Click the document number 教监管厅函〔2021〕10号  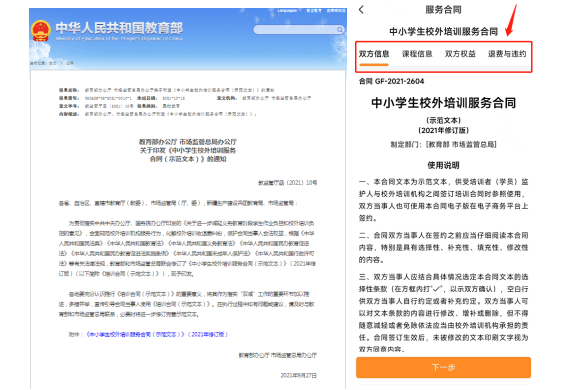click(x=288, y=183)
